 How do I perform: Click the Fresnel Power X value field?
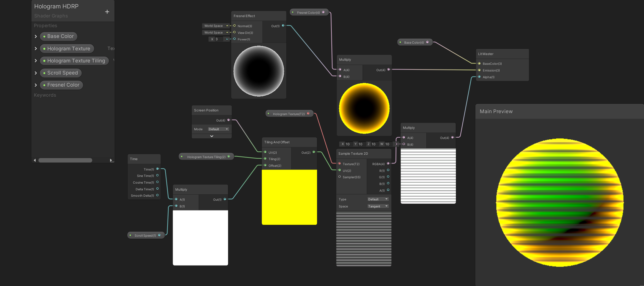pyautogui.click(x=218, y=39)
